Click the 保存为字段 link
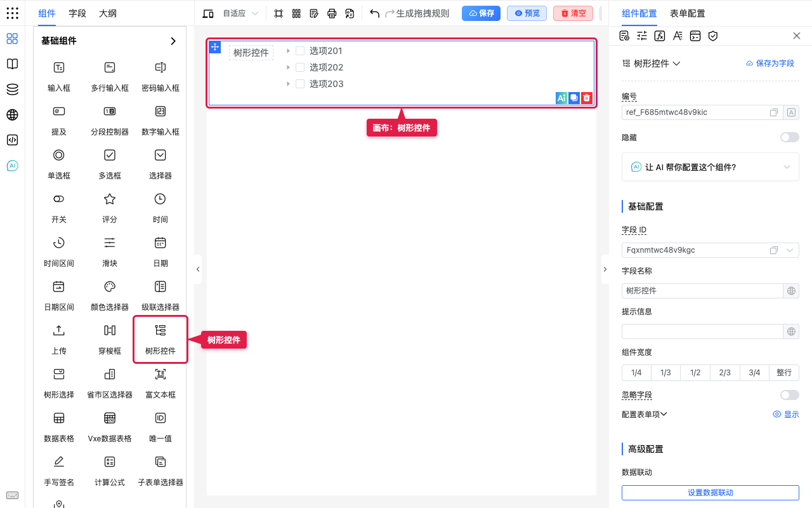The image size is (812, 508). [x=769, y=63]
